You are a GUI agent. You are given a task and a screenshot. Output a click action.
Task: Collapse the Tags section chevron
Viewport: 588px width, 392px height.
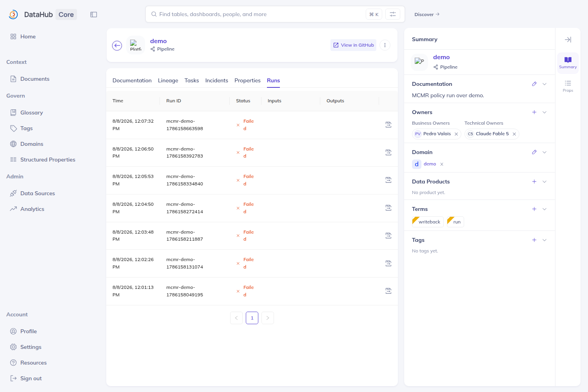coord(544,240)
